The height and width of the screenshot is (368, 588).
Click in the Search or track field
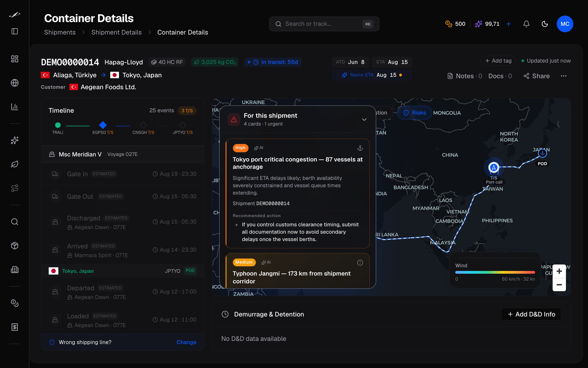[324, 24]
